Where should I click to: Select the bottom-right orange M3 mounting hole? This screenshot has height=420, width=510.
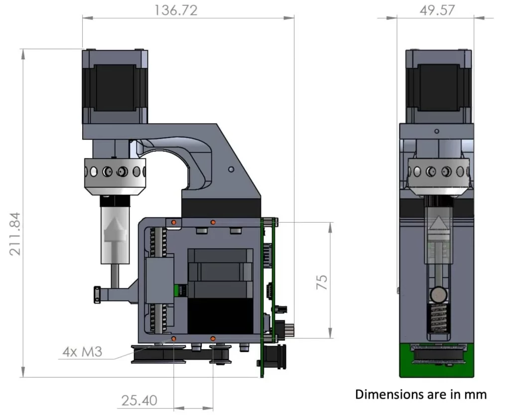[213, 339]
